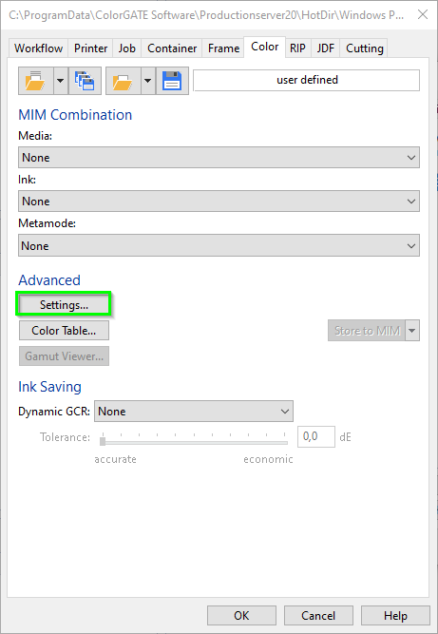This screenshot has width=438, height=634.
Task: Expand the Ink combo box
Action: click(x=219, y=201)
